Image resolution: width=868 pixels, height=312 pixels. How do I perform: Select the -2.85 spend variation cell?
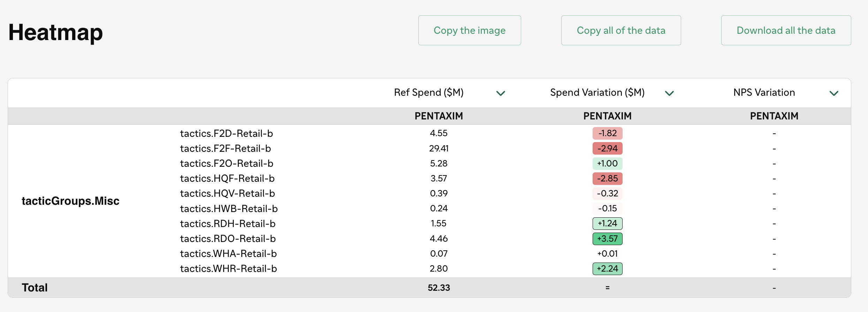click(608, 178)
